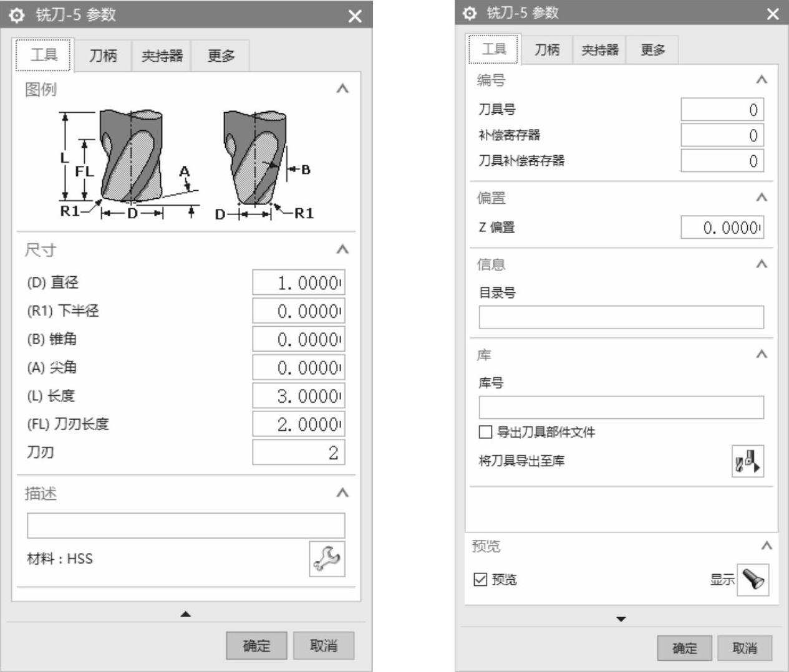Switch to 夹持器 tab in right dialog
This screenshot has width=789, height=672.
[599, 50]
